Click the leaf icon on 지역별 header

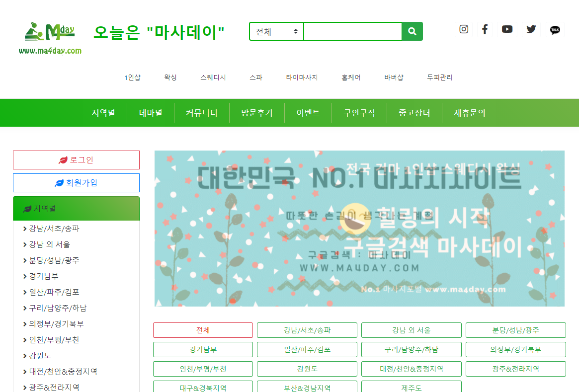[27, 209]
